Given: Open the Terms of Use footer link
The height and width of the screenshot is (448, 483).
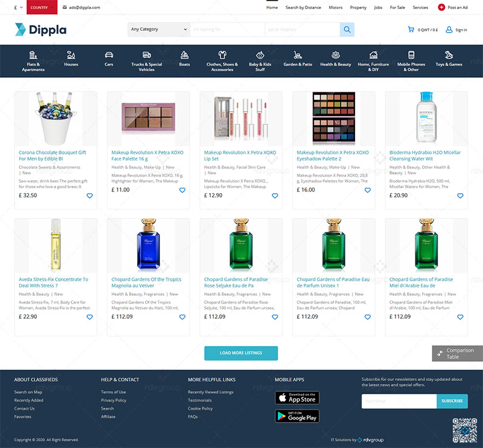Looking at the screenshot, I should coord(114,392).
